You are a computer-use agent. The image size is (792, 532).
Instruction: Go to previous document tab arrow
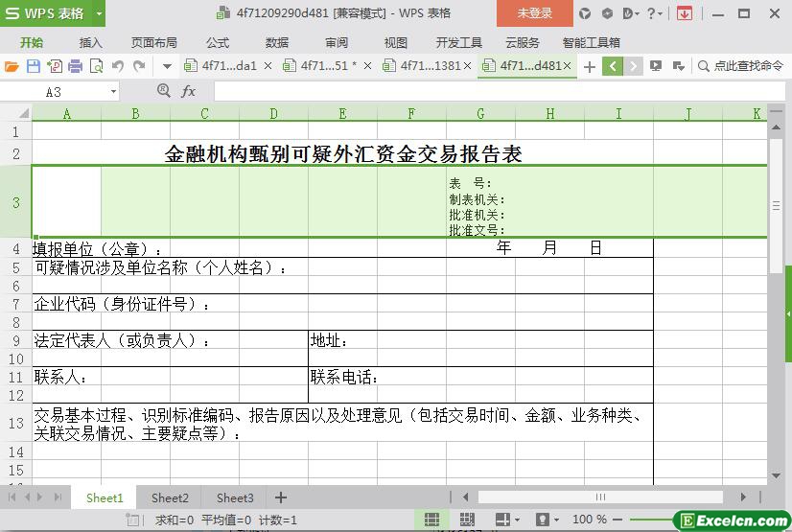(613, 66)
